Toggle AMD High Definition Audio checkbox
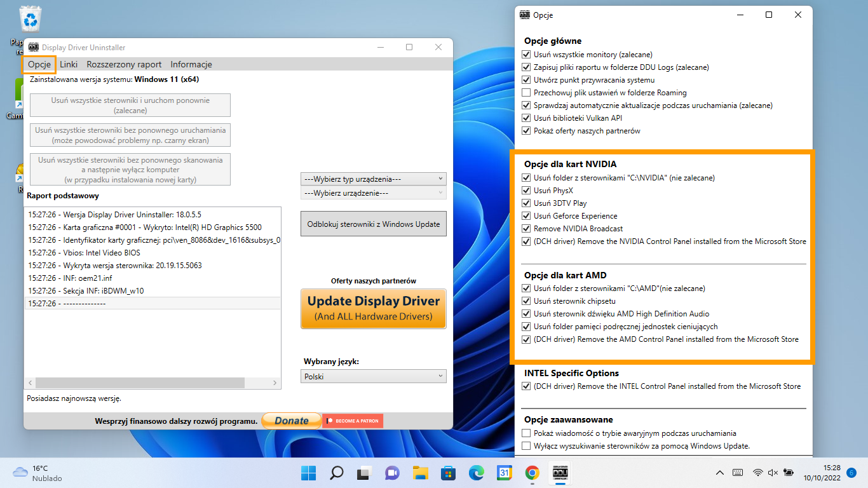 tap(526, 314)
